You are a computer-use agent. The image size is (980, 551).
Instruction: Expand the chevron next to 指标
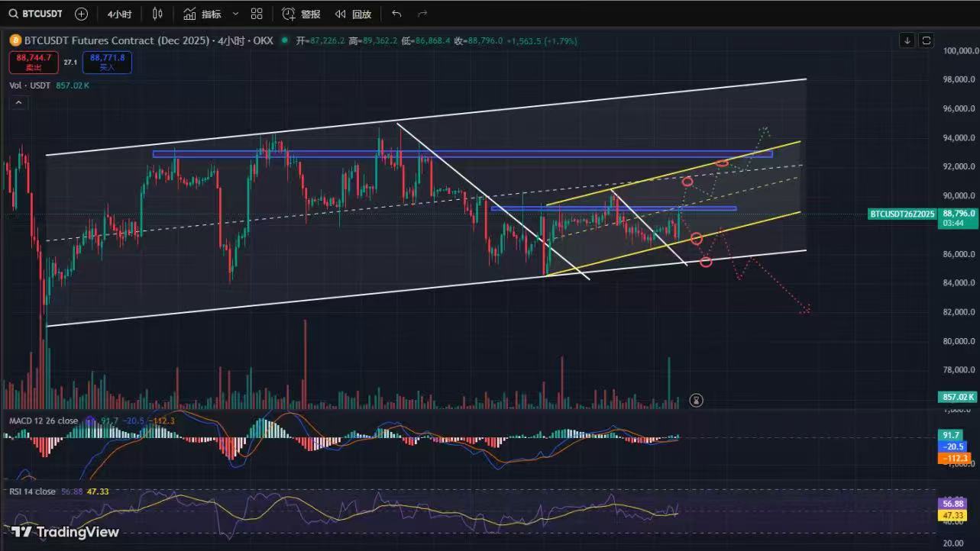235,14
